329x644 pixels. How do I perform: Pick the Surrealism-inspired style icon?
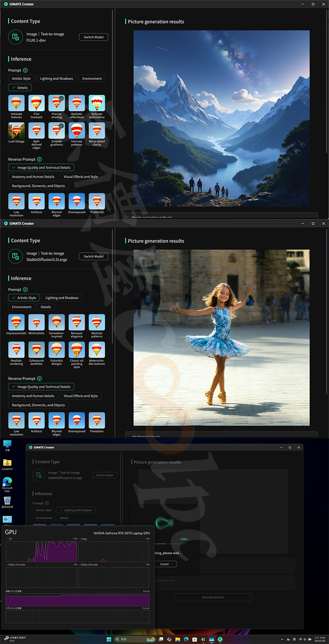pyautogui.click(x=57, y=323)
